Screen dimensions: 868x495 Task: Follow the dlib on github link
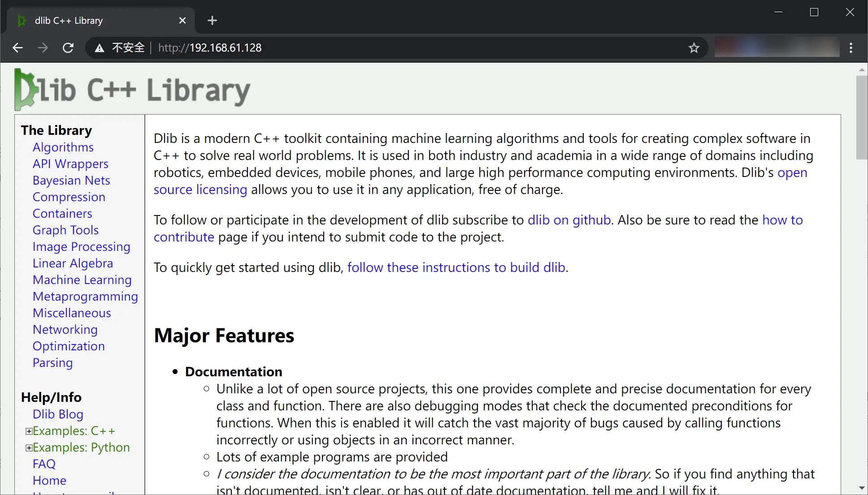tap(569, 220)
